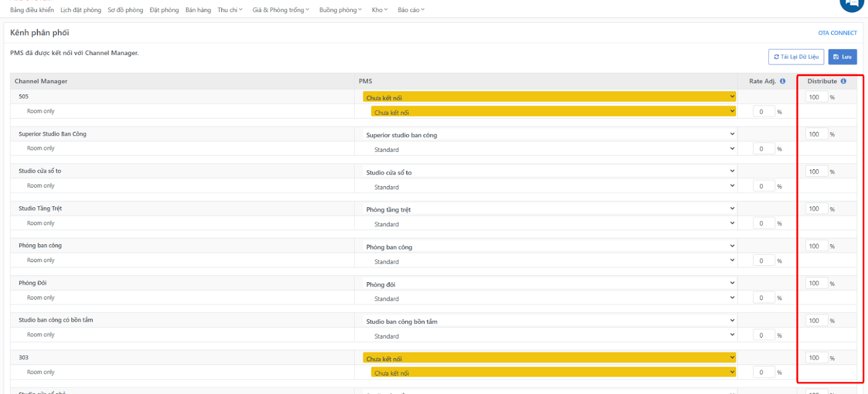Click Rate Adj. field under Phòng ban công
The height and width of the screenshot is (394, 868).
[x=764, y=260]
